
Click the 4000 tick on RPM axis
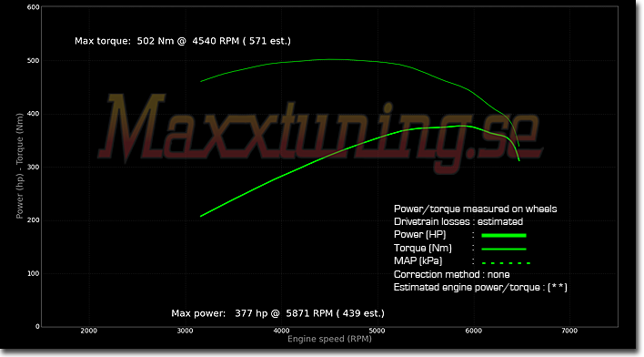coord(281,331)
